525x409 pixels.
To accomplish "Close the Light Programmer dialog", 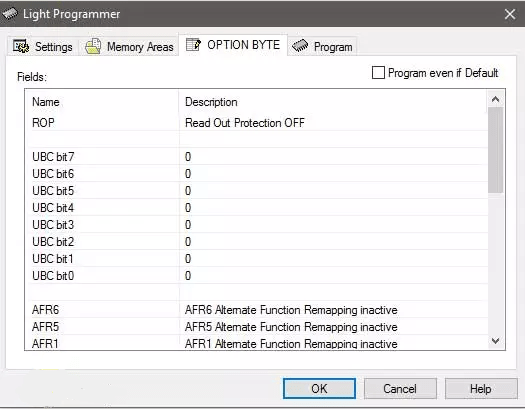I will tap(510, 14).
